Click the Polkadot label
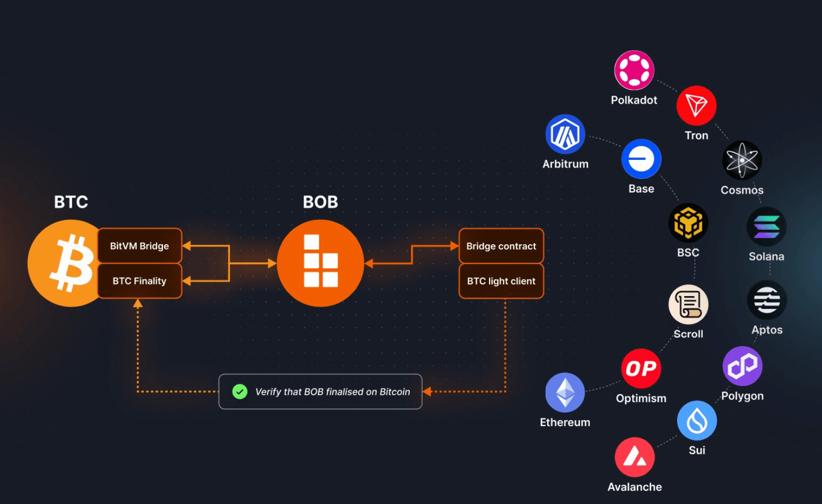The image size is (822, 504). [x=634, y=100]
